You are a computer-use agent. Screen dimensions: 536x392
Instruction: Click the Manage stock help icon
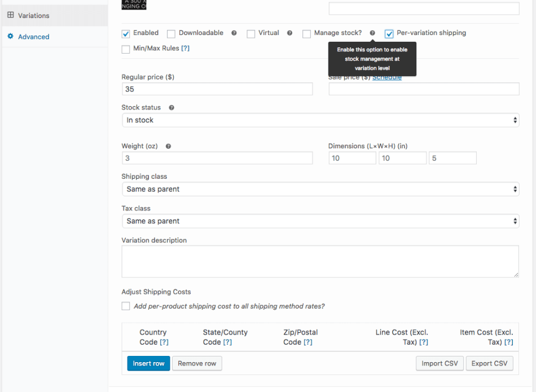[x=372, y=33]
